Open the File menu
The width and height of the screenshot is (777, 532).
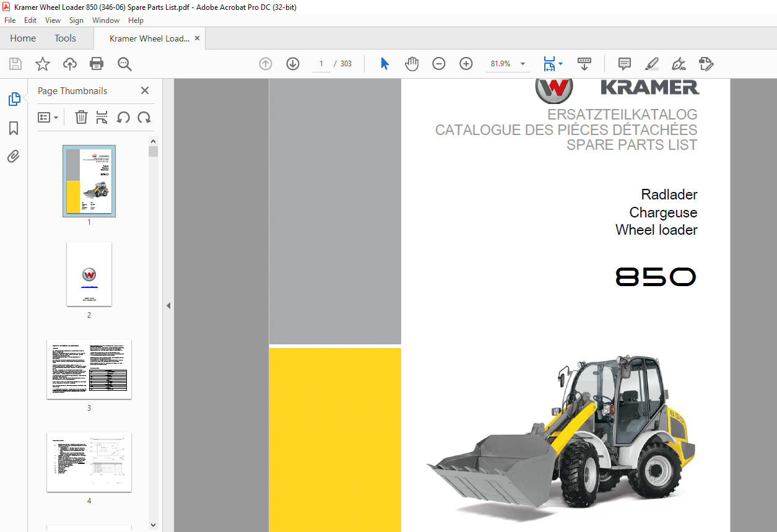(10, 20)
